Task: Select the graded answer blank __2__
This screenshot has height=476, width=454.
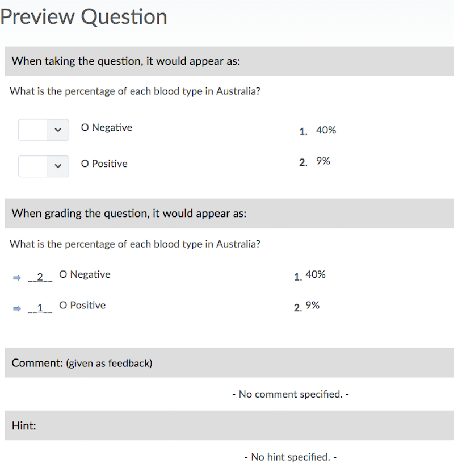Action: point(39,277)
